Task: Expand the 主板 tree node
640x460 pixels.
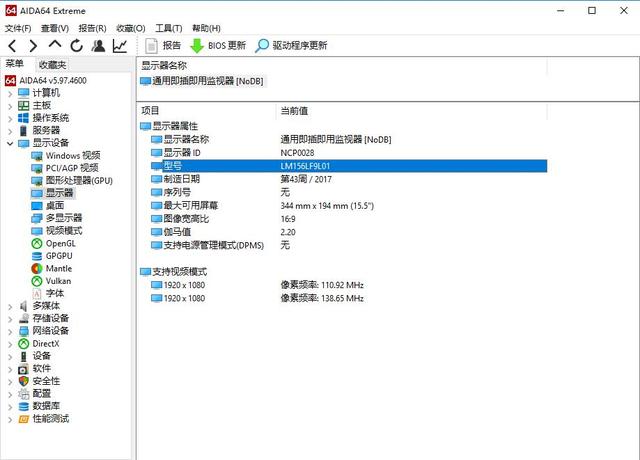Action: click(x=10, y=106)
